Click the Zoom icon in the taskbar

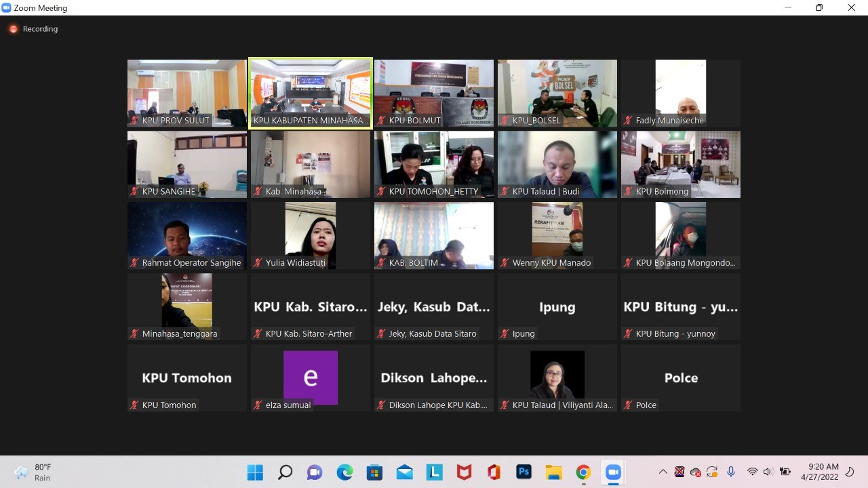coord(613,472)
